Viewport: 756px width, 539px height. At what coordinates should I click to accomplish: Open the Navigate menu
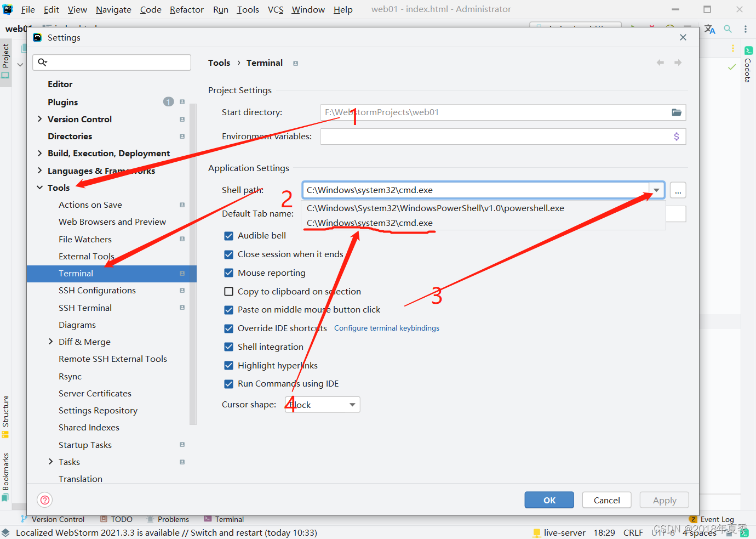point(113,9)
